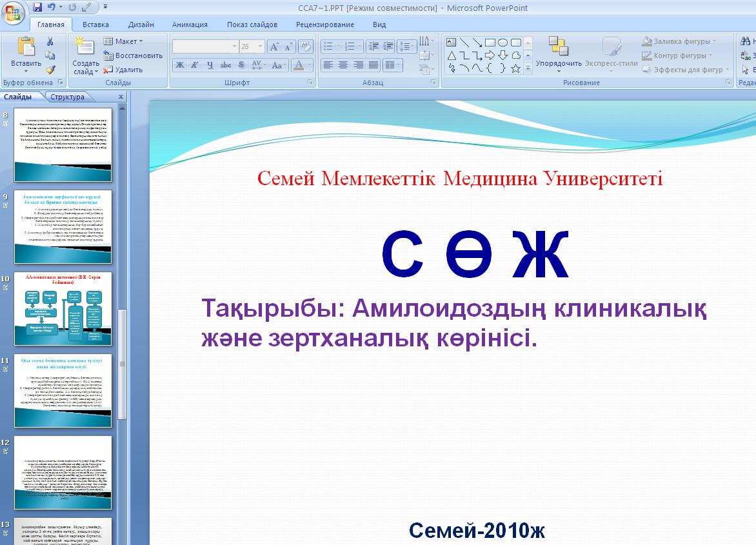Click the Office button logo
The width and height of the screenshot is (756, 545).
pyautogui.click(x=13, y=13)
